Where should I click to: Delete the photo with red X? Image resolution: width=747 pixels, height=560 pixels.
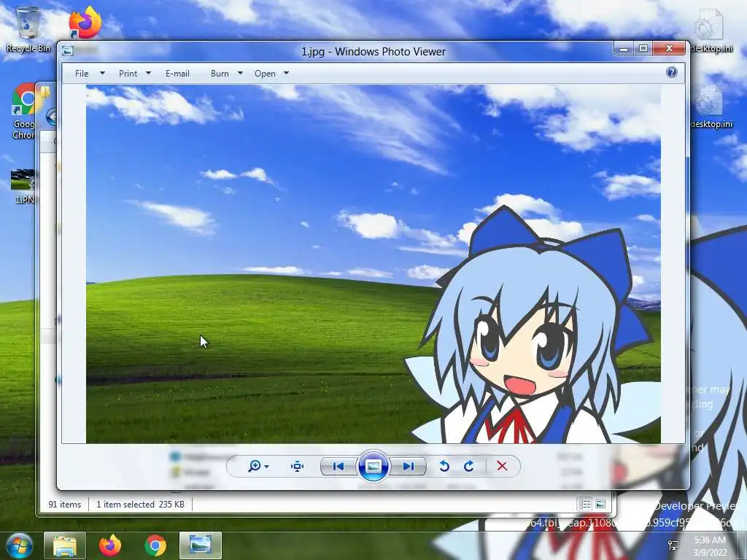point(502,466)
